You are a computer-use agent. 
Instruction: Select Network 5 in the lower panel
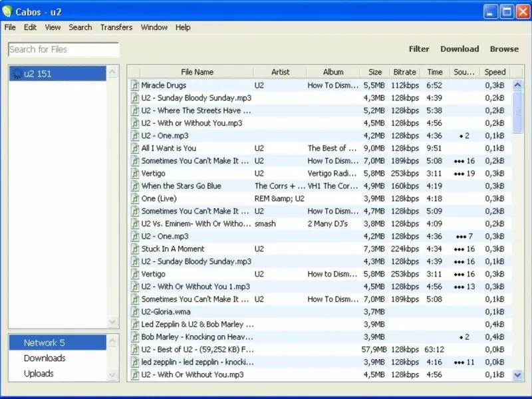coord(58,342)
